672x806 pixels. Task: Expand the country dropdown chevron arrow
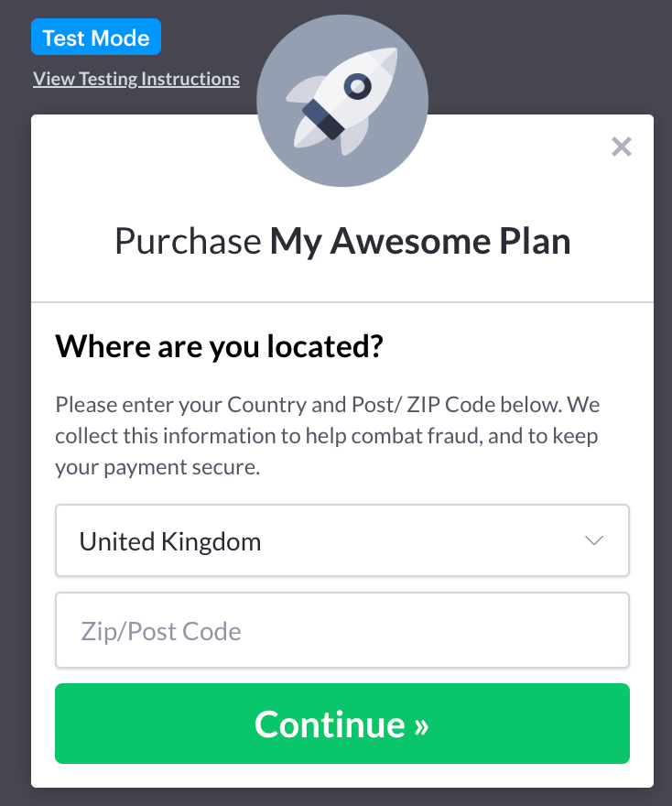pyautogui.click(x=594, y=540)
